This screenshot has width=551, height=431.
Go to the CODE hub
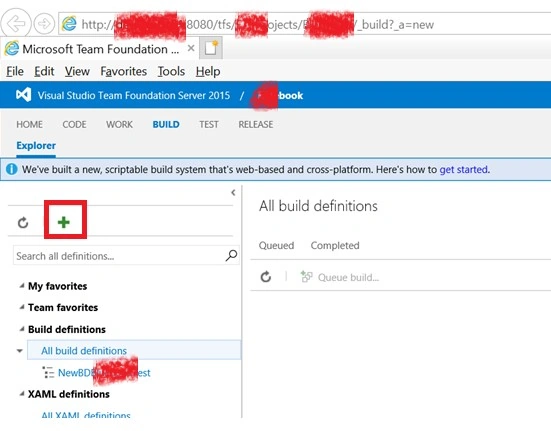74,124
